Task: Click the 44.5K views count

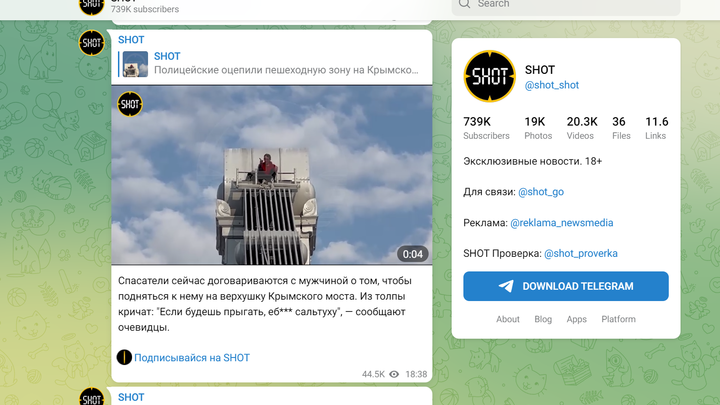Action: (x=373, y=374)
